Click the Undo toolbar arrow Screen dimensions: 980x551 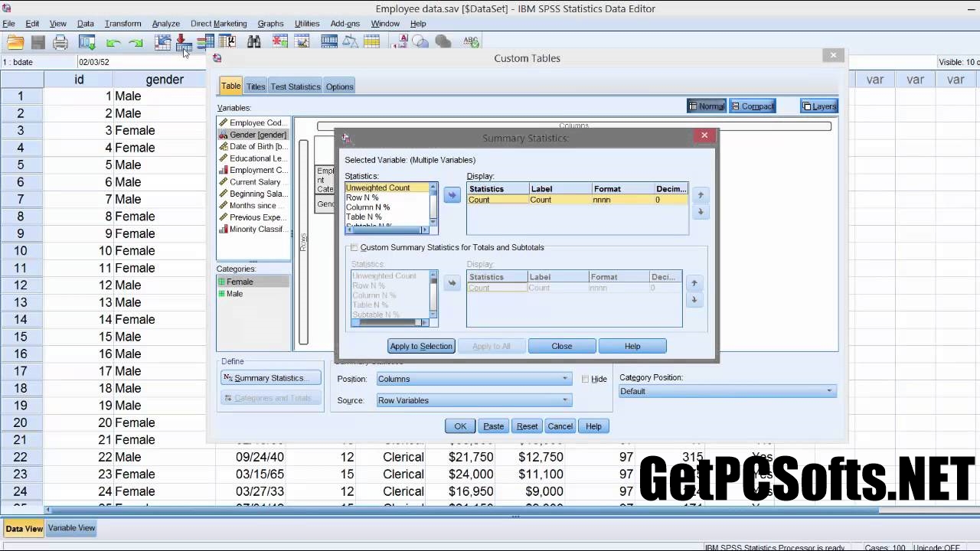(113, 43)
